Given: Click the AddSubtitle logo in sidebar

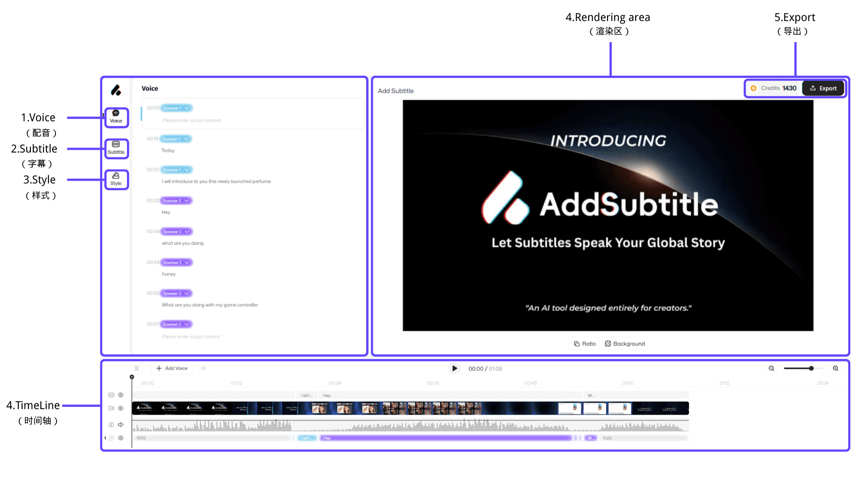Looking at the screenshot, I should 116,90.
